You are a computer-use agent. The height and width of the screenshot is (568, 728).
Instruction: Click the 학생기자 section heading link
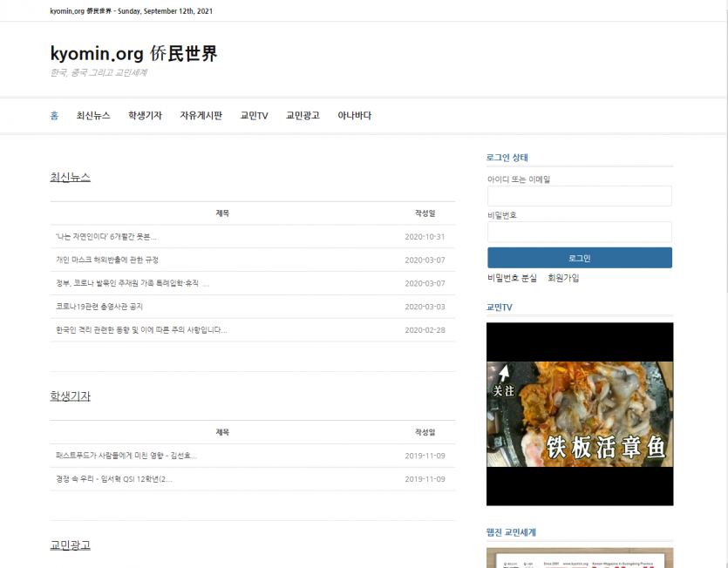coord(71,396)
